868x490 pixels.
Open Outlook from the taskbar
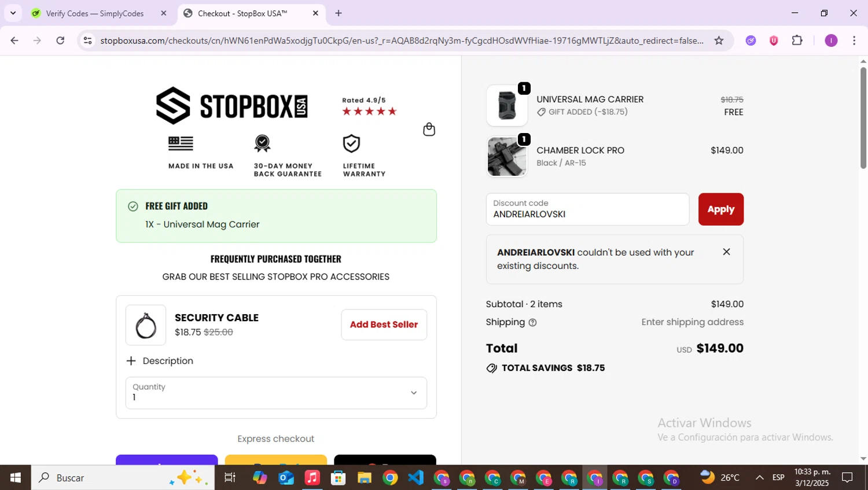click(286, 478)
